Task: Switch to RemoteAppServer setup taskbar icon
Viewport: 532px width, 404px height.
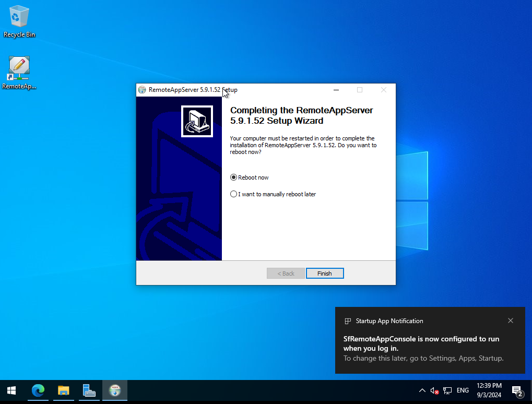Action: 115,390
